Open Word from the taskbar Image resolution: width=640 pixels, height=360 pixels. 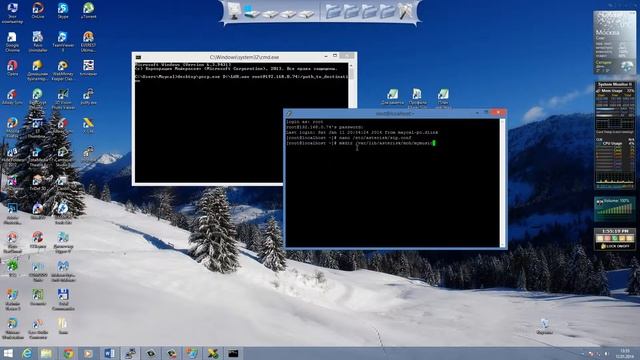109,353
